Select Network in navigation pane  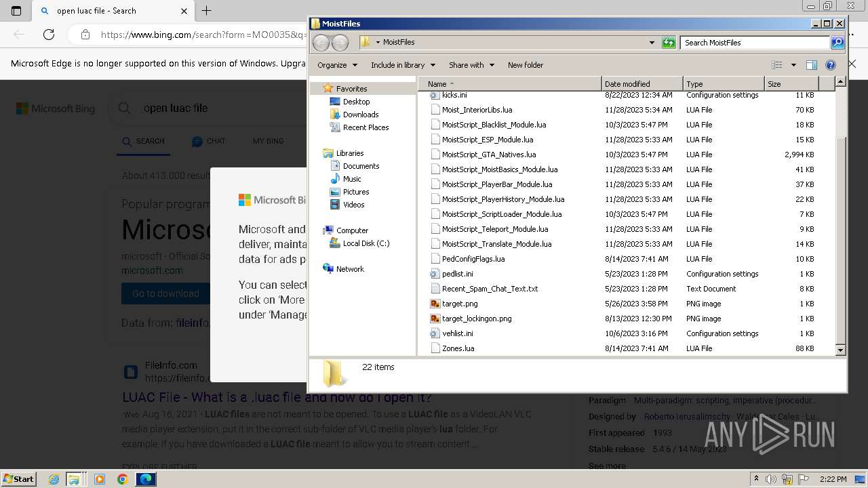coord(350,269)
